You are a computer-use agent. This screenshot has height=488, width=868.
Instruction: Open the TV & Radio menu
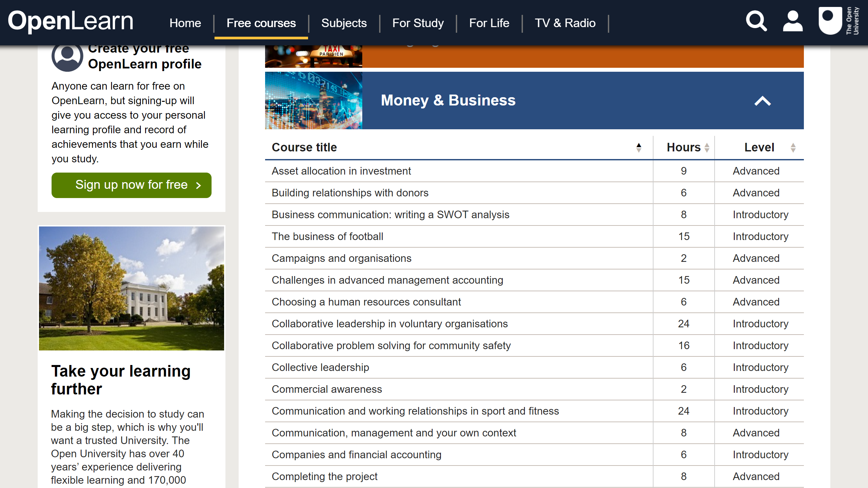[x=565, y=23]
